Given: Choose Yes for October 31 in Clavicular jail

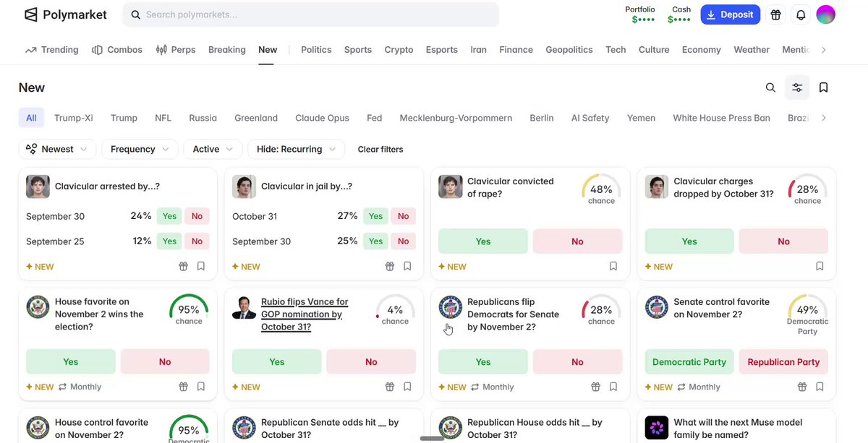Looking at the screenshot, I should point(375,216).
